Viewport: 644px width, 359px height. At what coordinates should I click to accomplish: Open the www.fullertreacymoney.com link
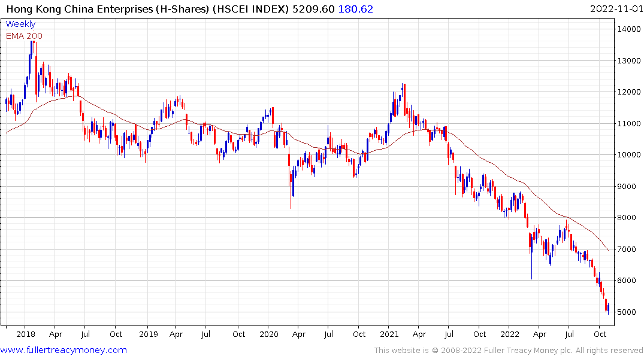click(x=64, y=350)
